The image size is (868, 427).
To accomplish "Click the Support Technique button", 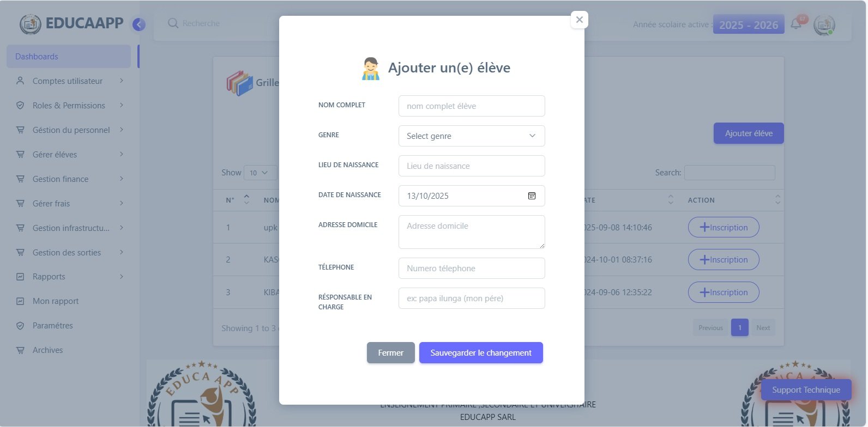I will click(x=805, y=390).
